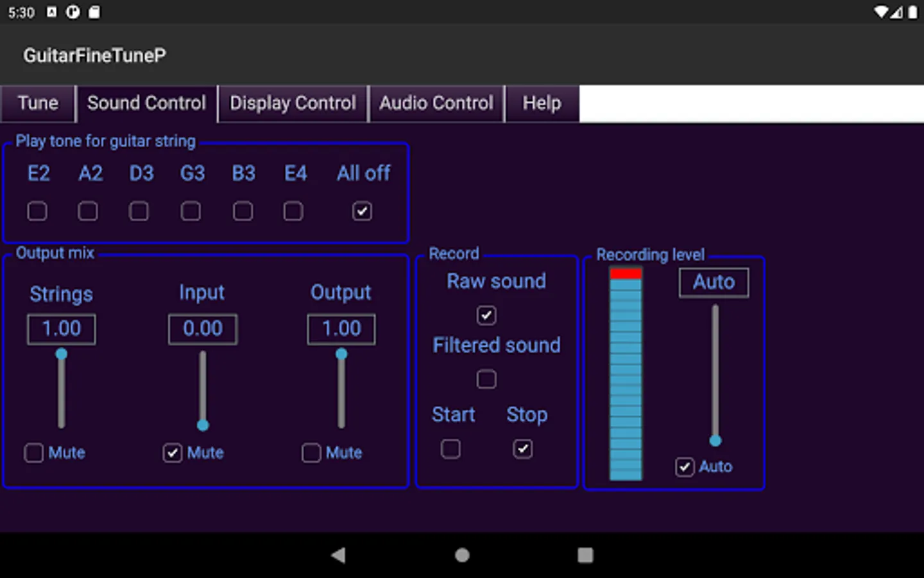The width and height of the screenshot is (924, 578).
Task: Enable the D3 string tone checkbox
Action: pos(139,211)
